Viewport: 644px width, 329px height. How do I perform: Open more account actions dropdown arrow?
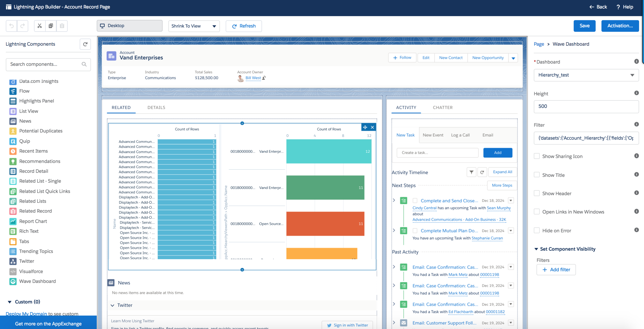click(513, 58)
